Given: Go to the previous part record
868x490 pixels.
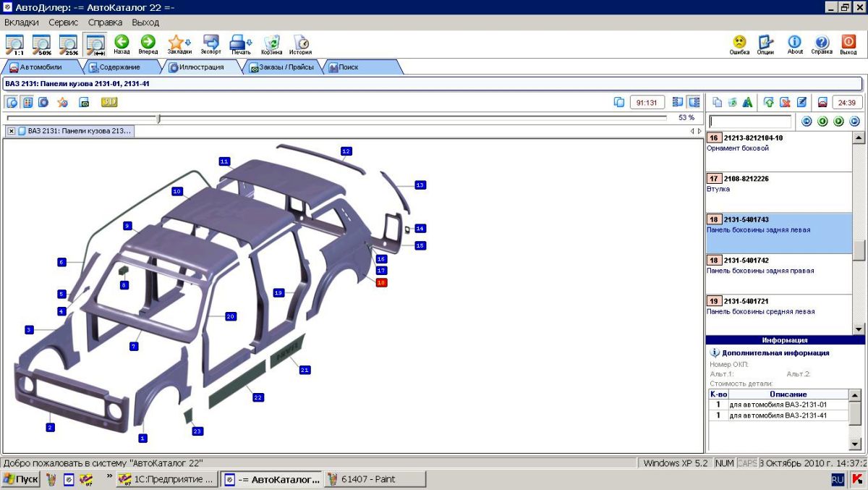Looking at the screenshot, I should [x=823, y=122].
